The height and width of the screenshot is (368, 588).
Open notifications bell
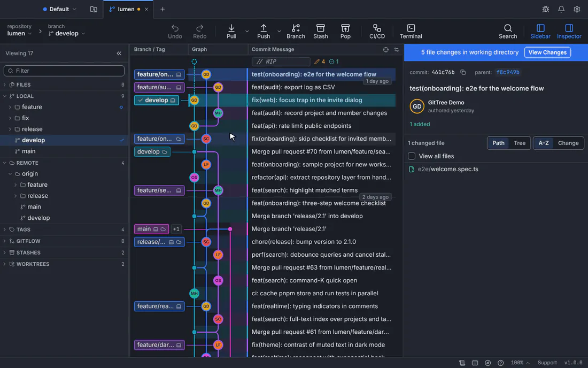pos(561,9)
